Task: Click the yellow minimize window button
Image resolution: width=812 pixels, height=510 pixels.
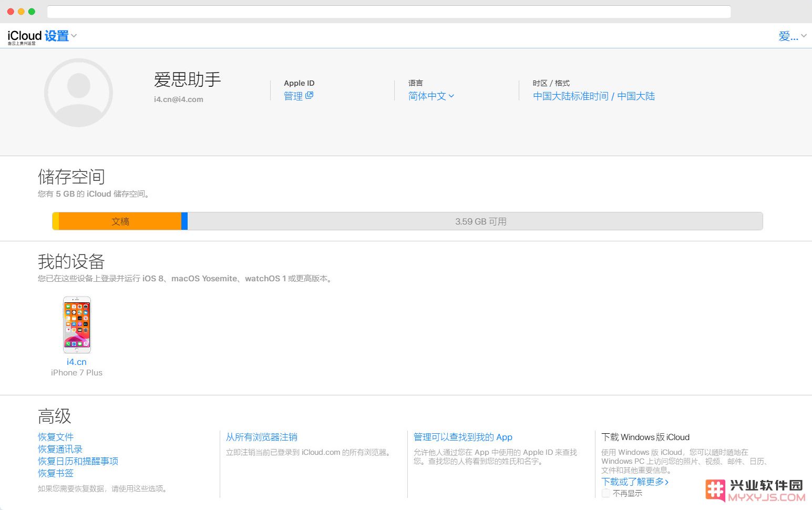Action: [x=21, y=12]
